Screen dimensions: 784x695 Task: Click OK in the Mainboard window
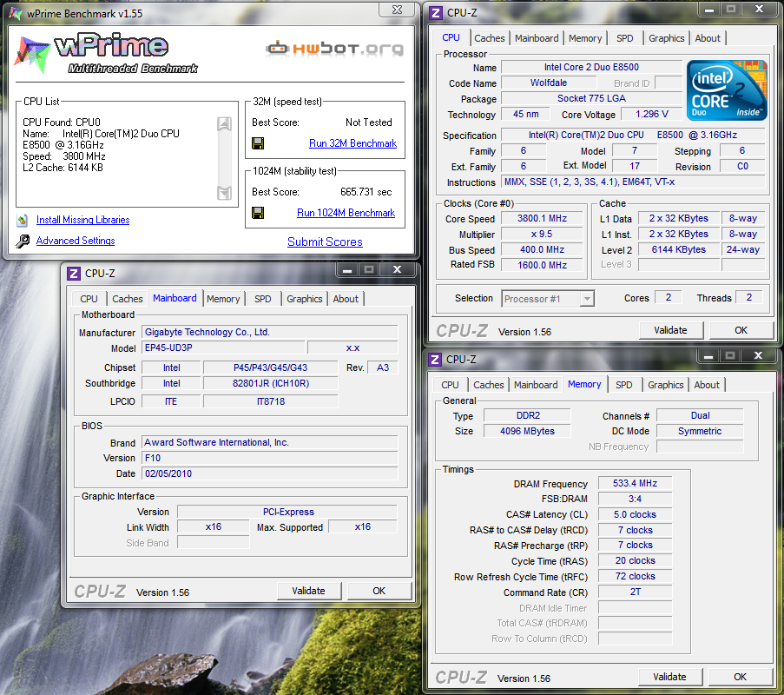(379, 591)
